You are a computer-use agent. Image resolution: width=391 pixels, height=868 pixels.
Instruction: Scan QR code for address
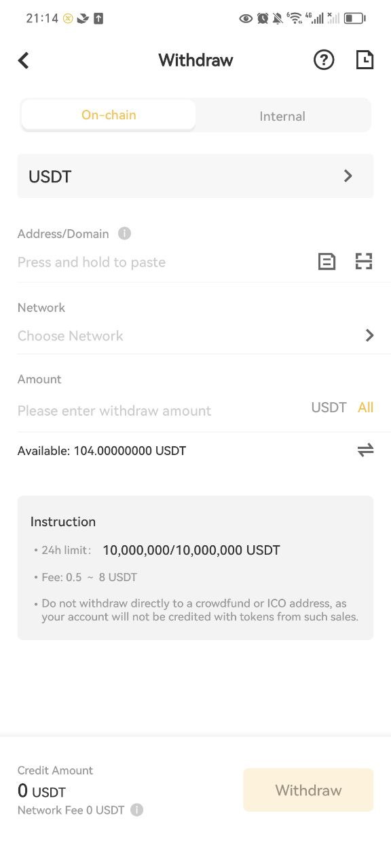364,261
